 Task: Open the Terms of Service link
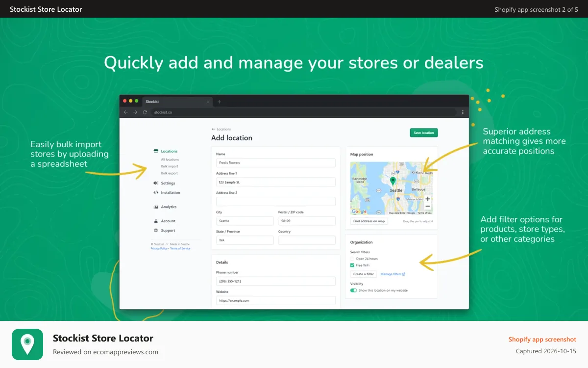pyautogui.click(x=180, y=249)
